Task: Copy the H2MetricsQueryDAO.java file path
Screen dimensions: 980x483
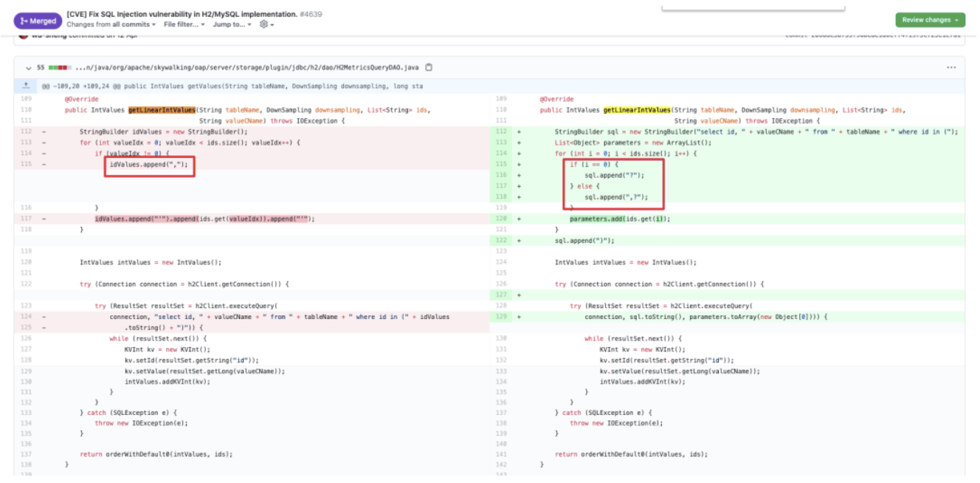Action: 429,68
